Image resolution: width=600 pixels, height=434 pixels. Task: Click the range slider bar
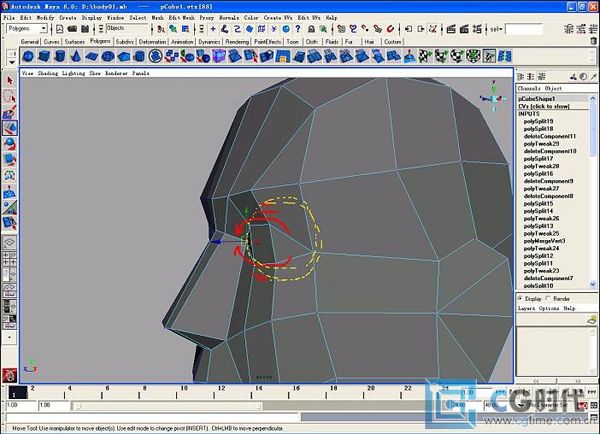pos(167,406)
